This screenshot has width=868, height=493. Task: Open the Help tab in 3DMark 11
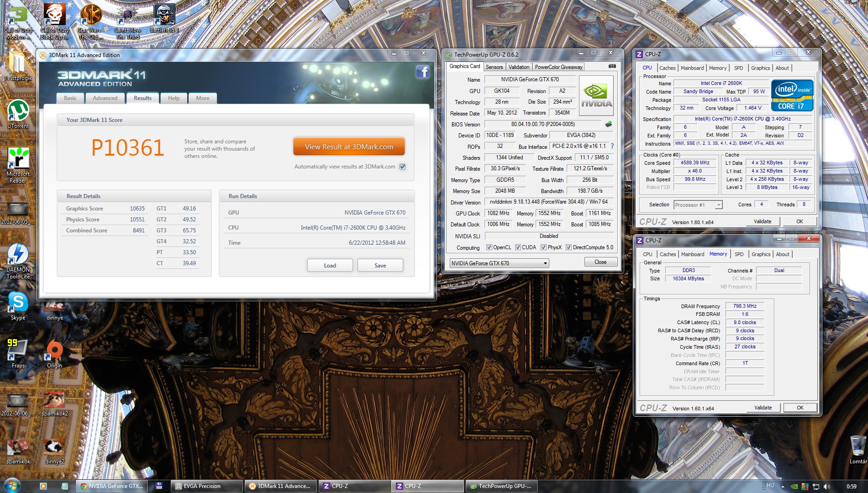(174, 98)
